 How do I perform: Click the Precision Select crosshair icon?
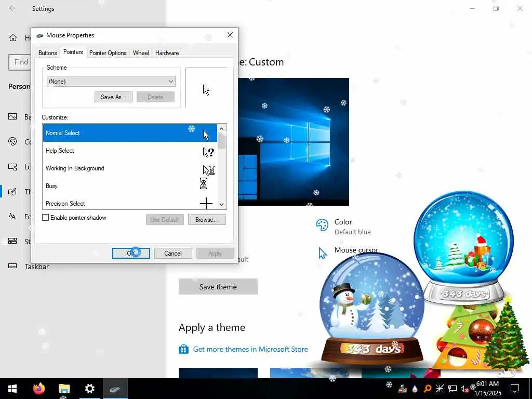pos(206,203)
